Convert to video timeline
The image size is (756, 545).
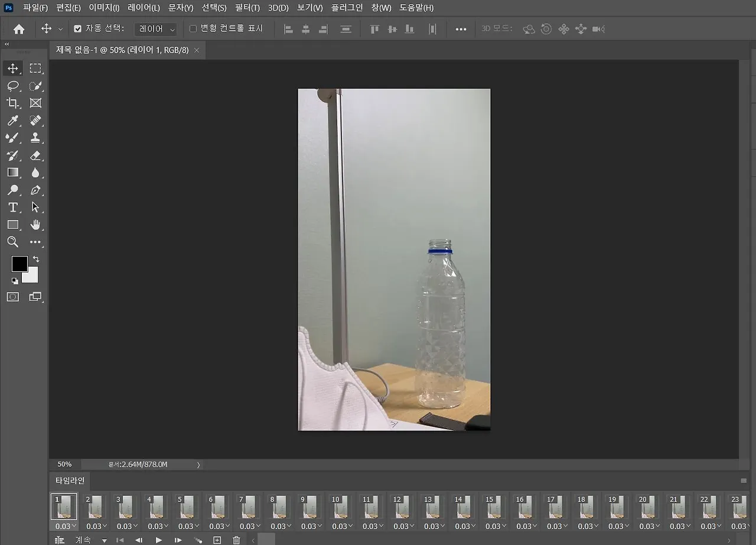[59, 540]
